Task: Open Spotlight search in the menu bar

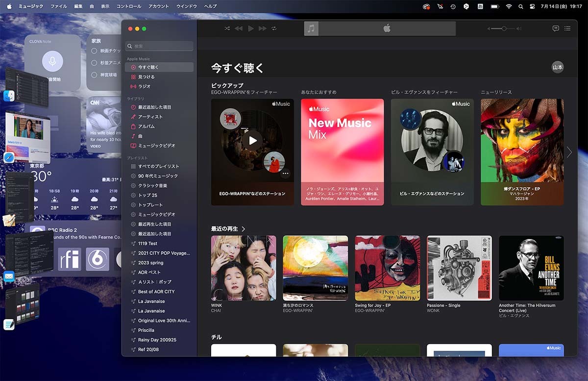Action: coord(520,6)
